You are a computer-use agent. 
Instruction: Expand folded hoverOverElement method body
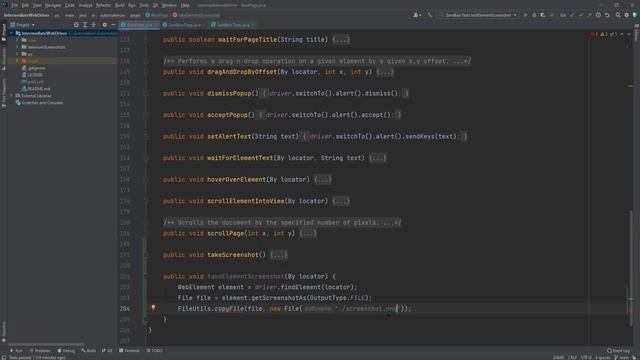[322, 180]
